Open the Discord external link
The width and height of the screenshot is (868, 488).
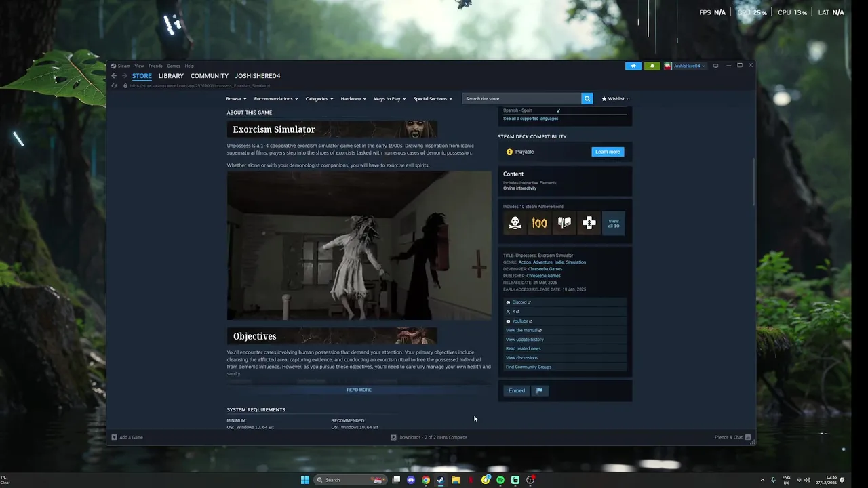[x=519, y=302]
